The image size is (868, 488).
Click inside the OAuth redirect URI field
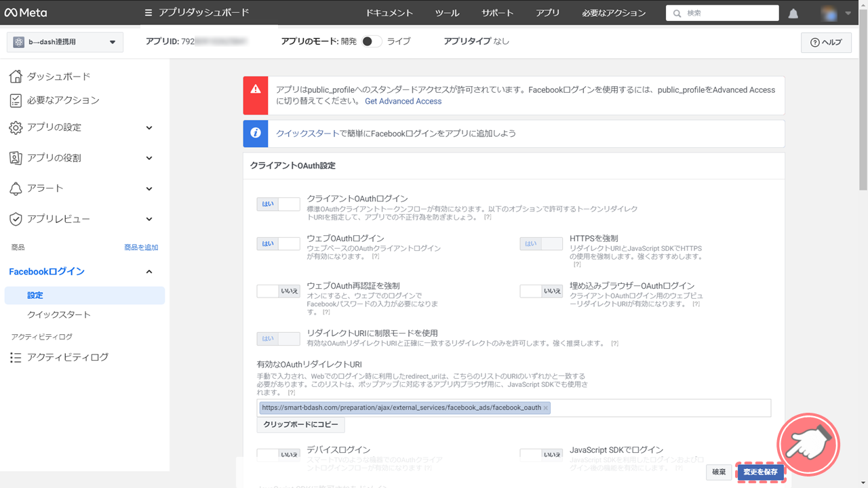coord(513,408)
